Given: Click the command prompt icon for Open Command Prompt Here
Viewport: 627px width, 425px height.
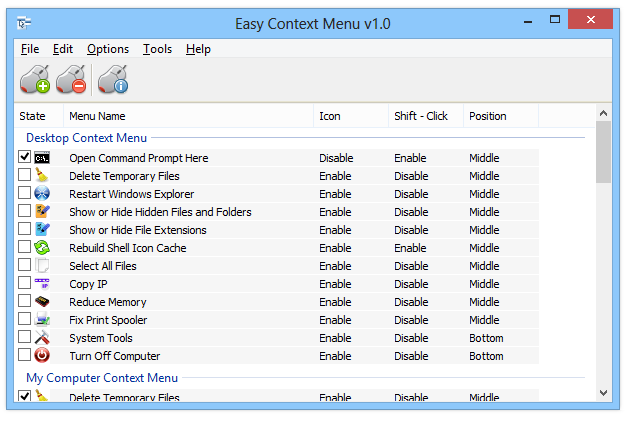Looking at the screenshot, I should pyautogui.click(x=42, y=158).
